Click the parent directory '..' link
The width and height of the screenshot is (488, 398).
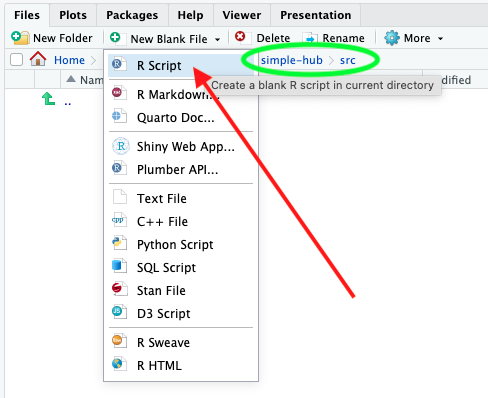[x=68, y=103]
